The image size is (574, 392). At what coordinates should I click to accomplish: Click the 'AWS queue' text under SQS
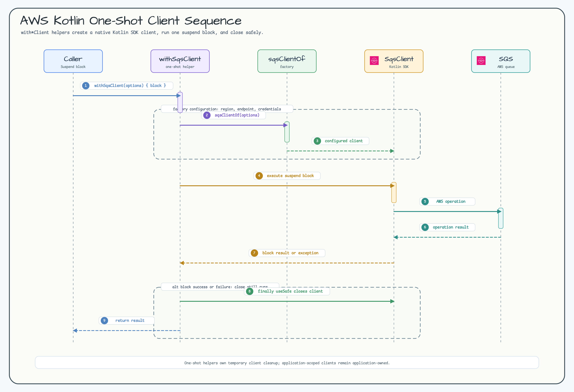[x=506, y=67]
